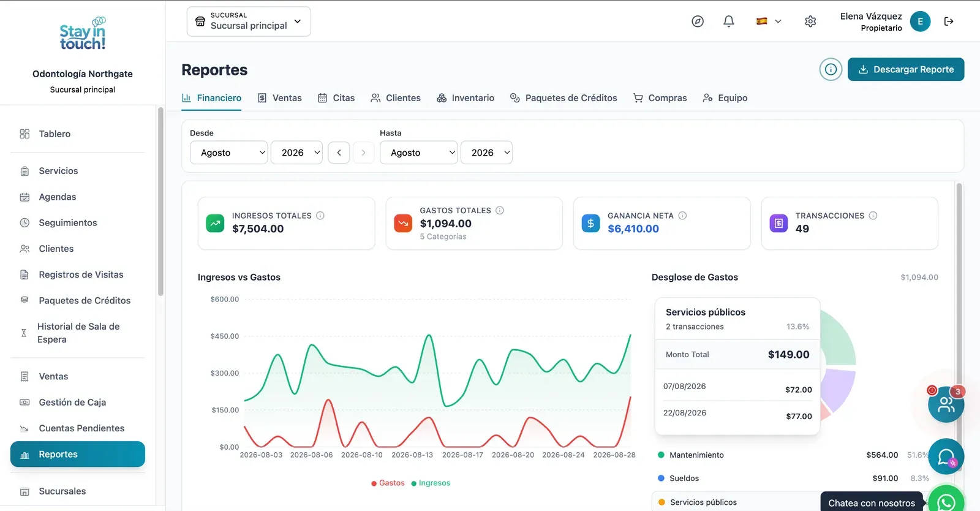Click the green Ingresos Totales trend icon
The image size is (980, 511).
[x=216, y=223]
